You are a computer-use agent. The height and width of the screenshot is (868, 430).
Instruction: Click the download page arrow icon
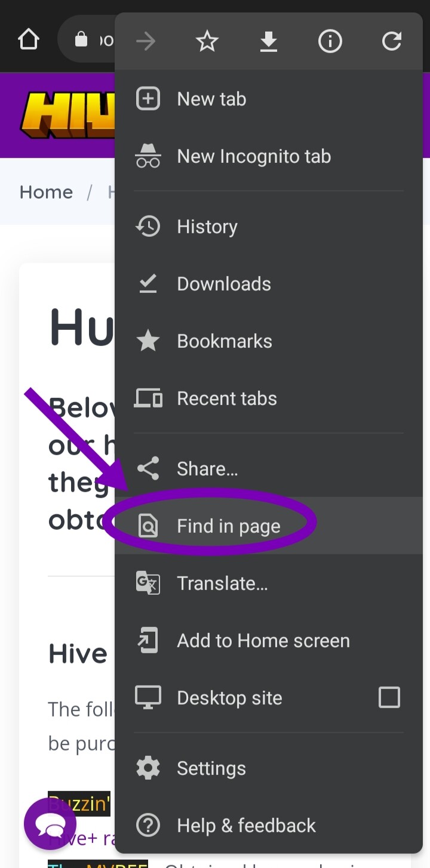coord(269,41)
